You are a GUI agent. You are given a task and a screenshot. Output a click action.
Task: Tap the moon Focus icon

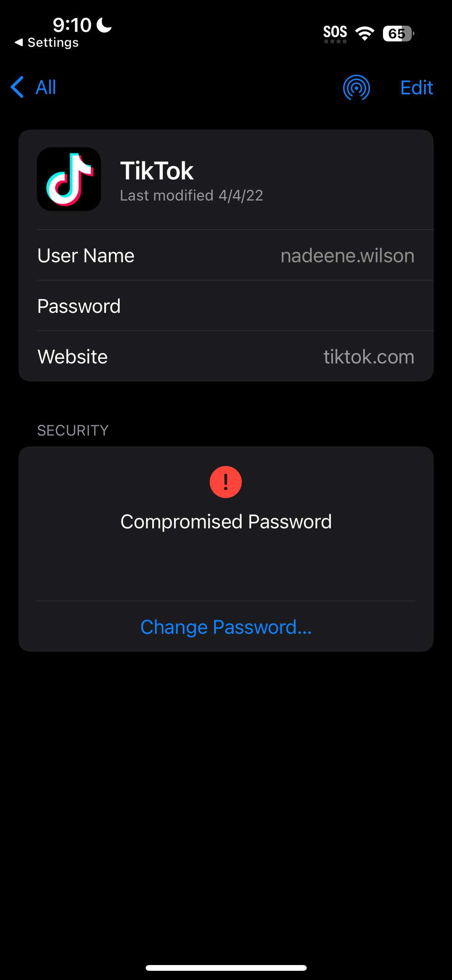pyautogui.click(x=104, y=25)
